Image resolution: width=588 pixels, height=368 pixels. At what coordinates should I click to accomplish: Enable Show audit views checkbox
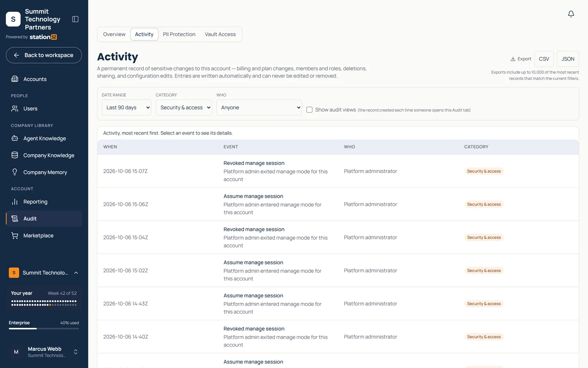[309, 110]
